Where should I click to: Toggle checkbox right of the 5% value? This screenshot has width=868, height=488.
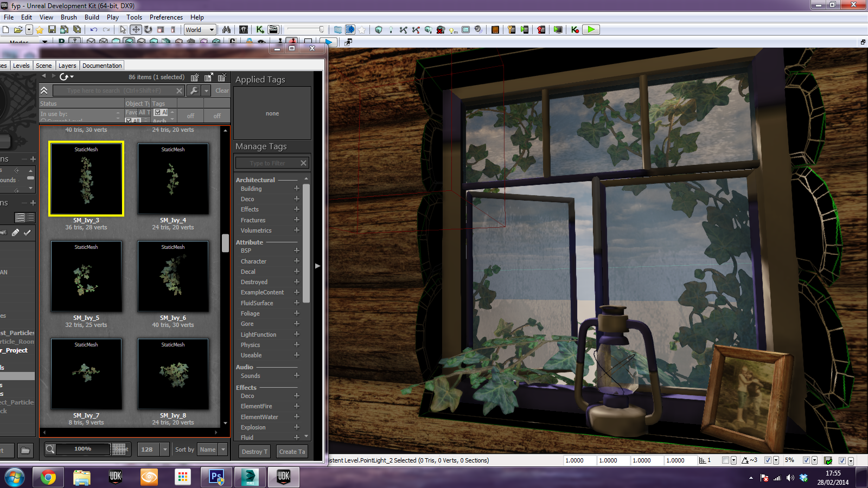[806, 460]
